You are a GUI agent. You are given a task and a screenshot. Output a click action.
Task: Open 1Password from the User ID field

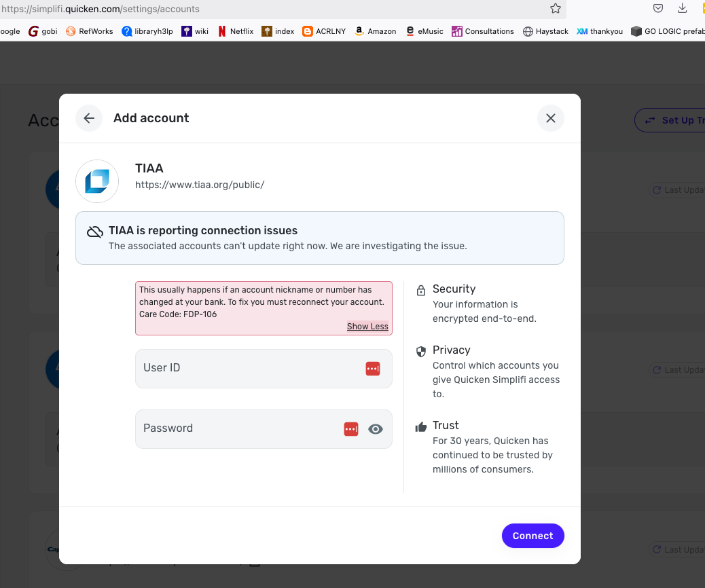(372, 368)
